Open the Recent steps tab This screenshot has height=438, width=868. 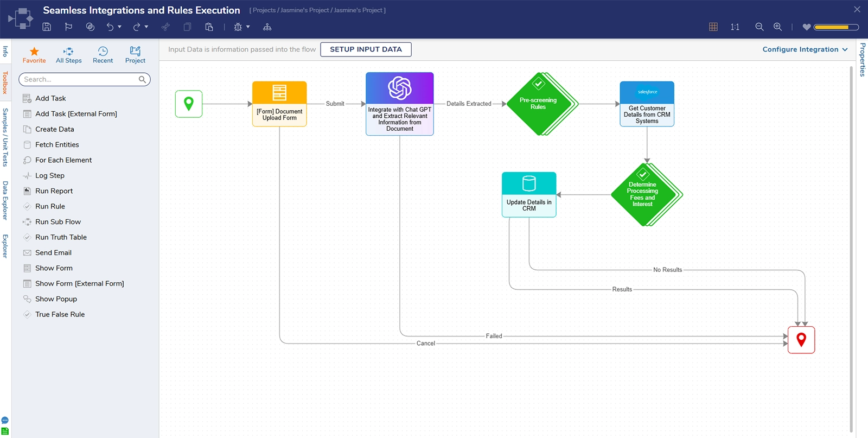[103, 55]
